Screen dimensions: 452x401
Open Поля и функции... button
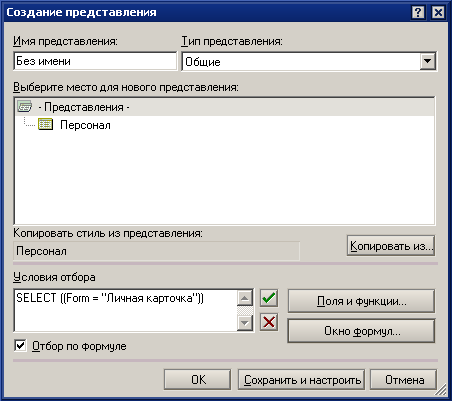coord(361,301)
